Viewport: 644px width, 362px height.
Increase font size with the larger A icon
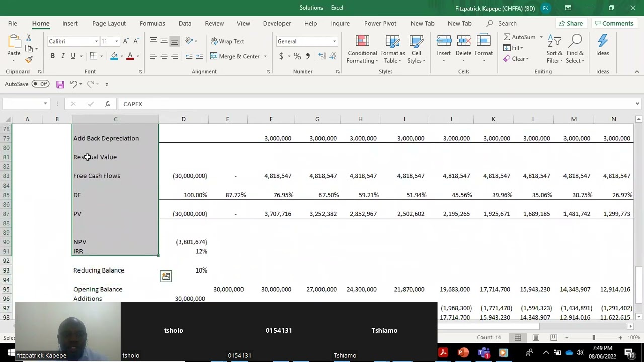click(126, 41)
